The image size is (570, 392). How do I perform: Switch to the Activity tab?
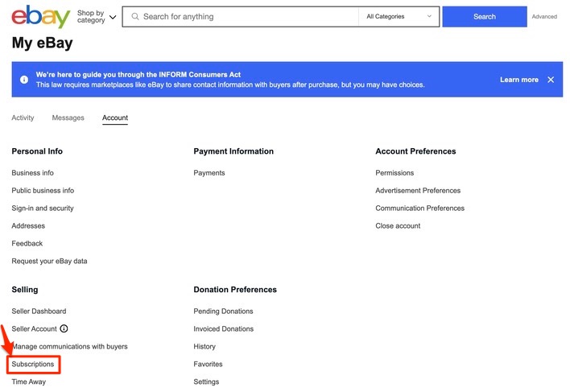(x=23, y=118)
